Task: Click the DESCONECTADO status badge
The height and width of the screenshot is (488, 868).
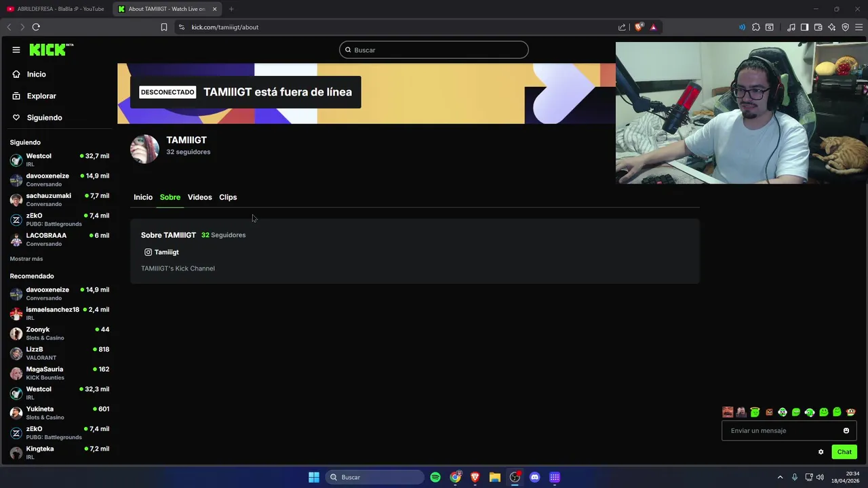Action: (x=167, y=92)
